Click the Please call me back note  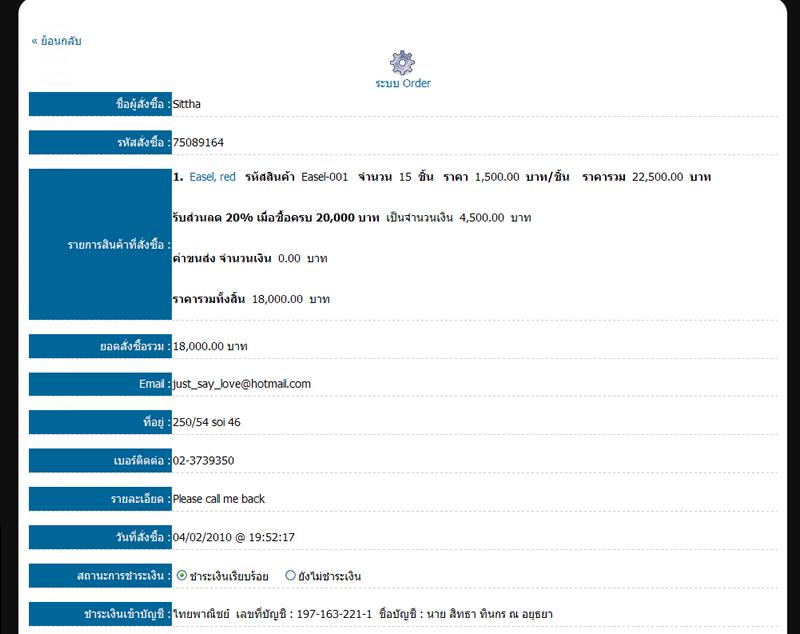pos(219,499)
